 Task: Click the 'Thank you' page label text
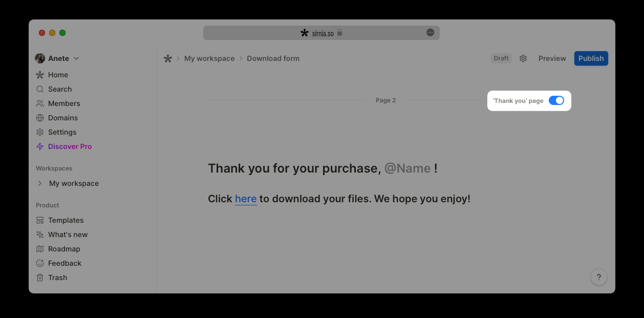(518, 101)
